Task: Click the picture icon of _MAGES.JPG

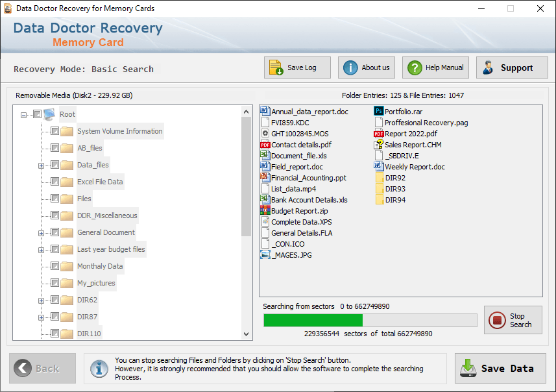Action: tap(265, 254)
